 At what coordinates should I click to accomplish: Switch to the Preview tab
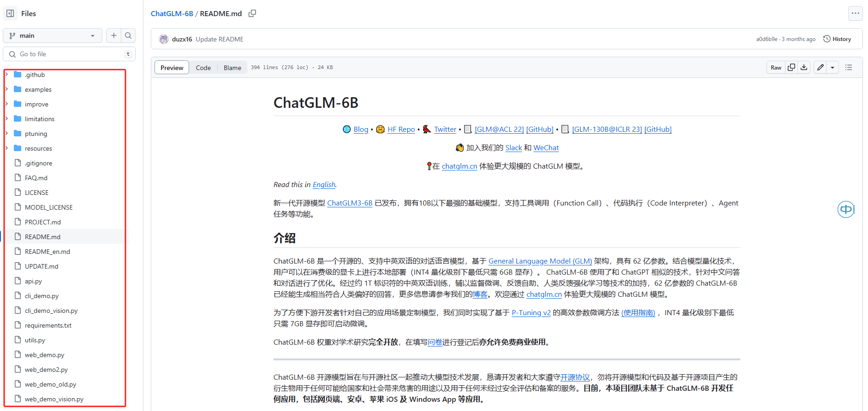pyautogui.click(x=172, y=67)
